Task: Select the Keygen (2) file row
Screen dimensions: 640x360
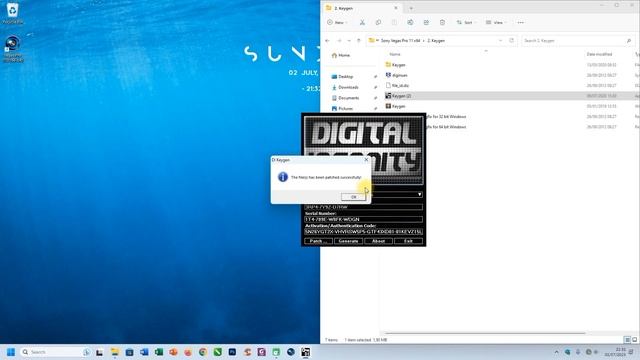Action: [510, 96]
